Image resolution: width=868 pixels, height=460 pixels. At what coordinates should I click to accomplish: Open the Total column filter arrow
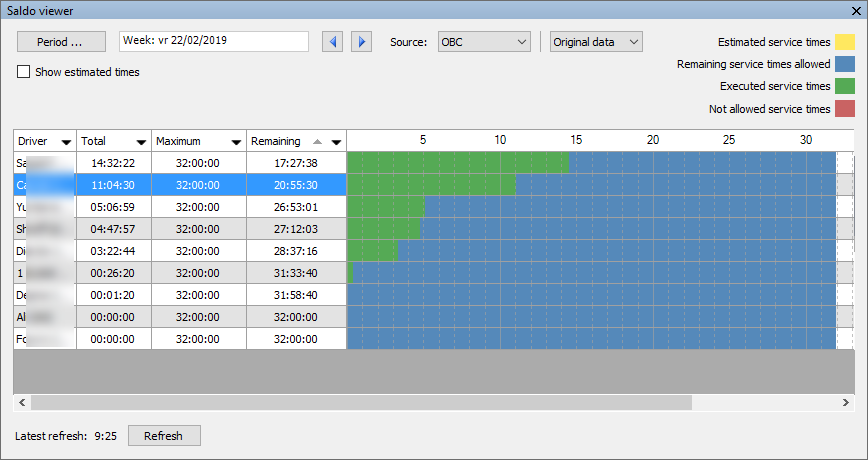click(x=141, y=142)
